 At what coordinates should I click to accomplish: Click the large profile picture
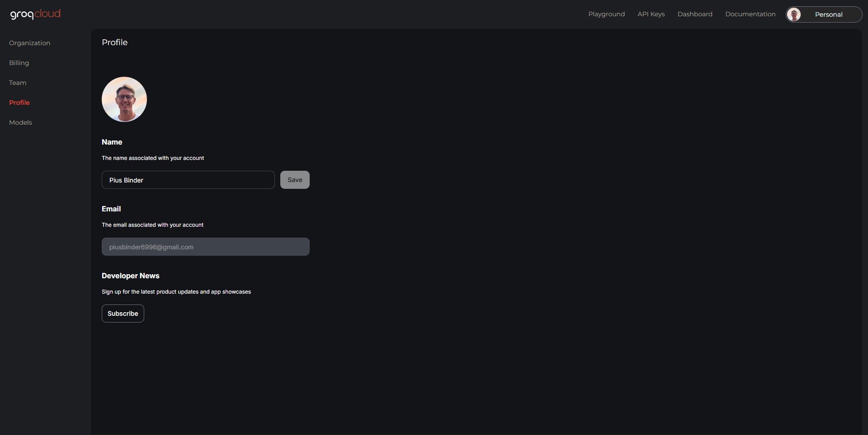(x=124, y=99)
